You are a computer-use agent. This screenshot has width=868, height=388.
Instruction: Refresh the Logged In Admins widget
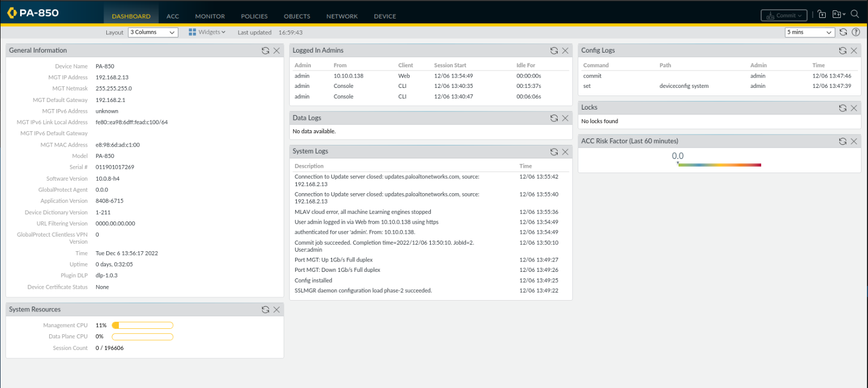click(554, 50)
